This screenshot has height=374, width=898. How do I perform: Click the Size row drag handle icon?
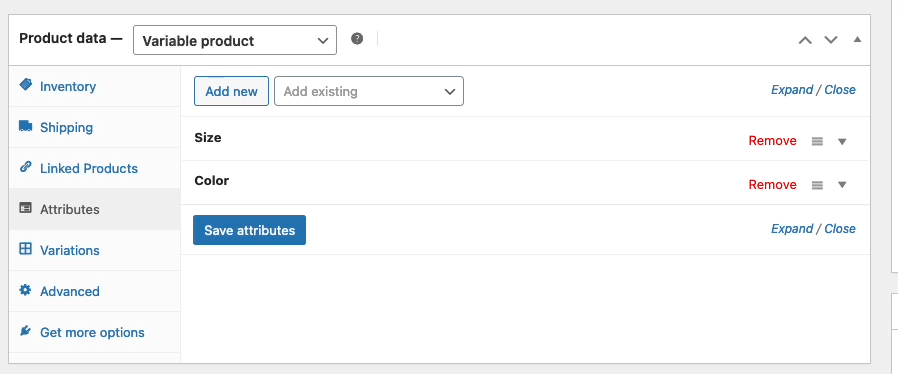817,141
